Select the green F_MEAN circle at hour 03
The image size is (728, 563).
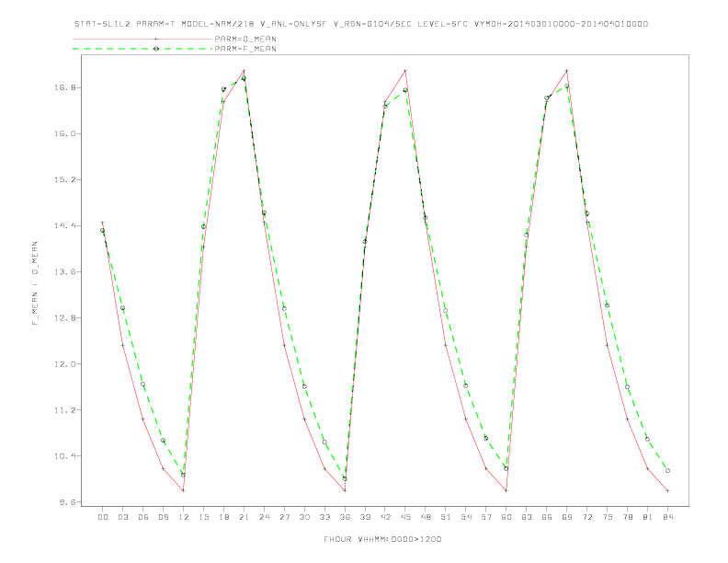(x=122, y=308)
